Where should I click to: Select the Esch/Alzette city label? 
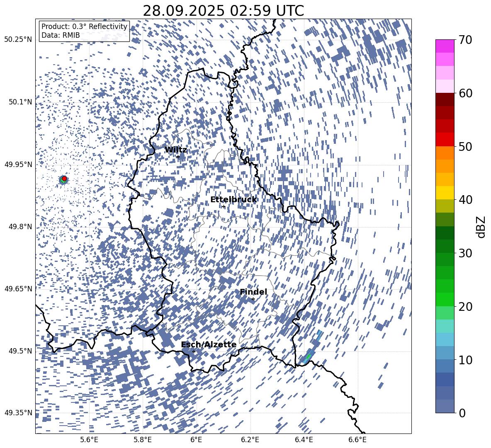[x=209, y=345]
